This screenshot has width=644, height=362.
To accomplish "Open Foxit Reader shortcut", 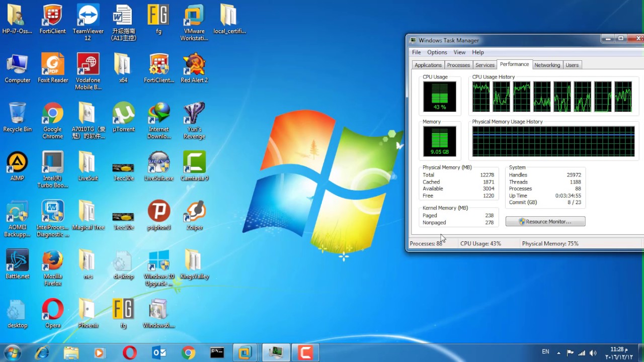I will pyautogui.click(x=53, y=68).
